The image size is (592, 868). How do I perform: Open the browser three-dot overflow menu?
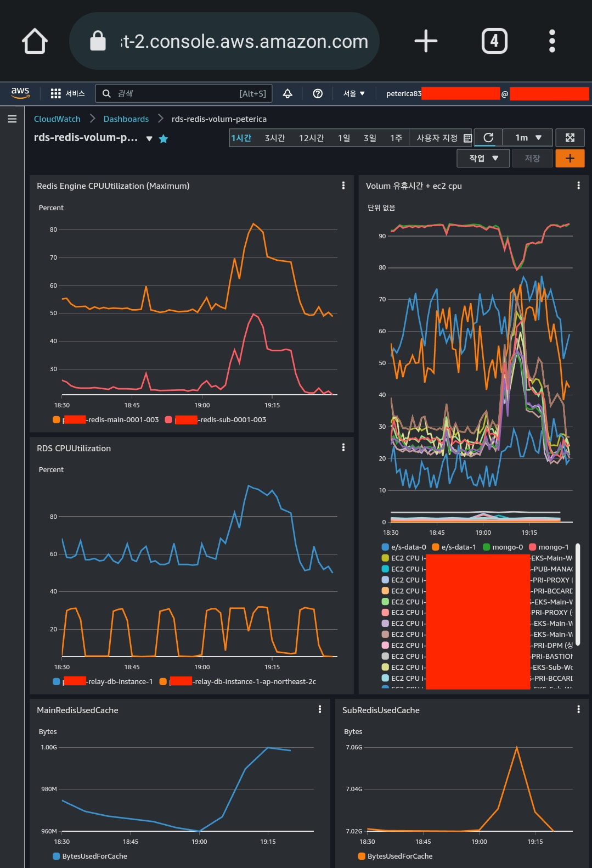coord(552,41)
